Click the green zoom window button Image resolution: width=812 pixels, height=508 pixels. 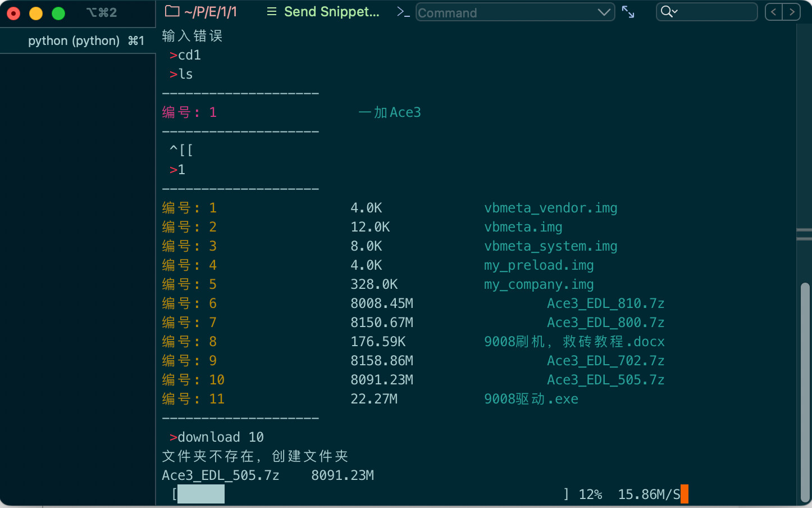tap(58, 13)
